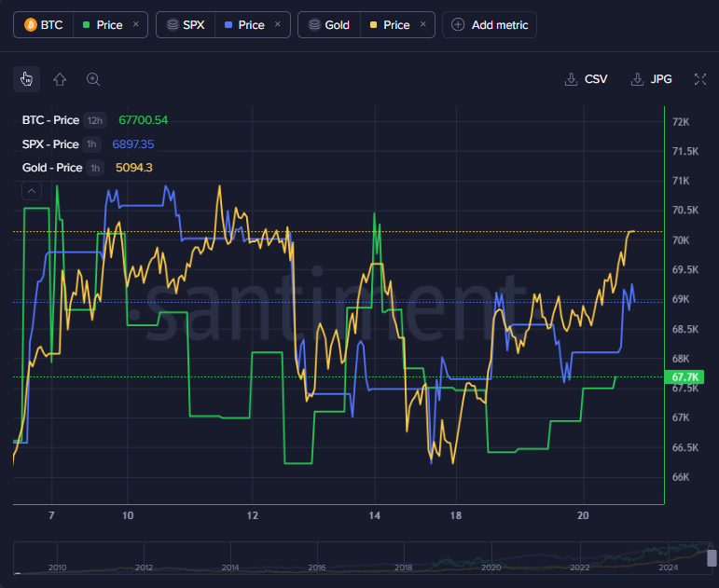
Task: Export the chart as JPG
Action: point(652,79)
